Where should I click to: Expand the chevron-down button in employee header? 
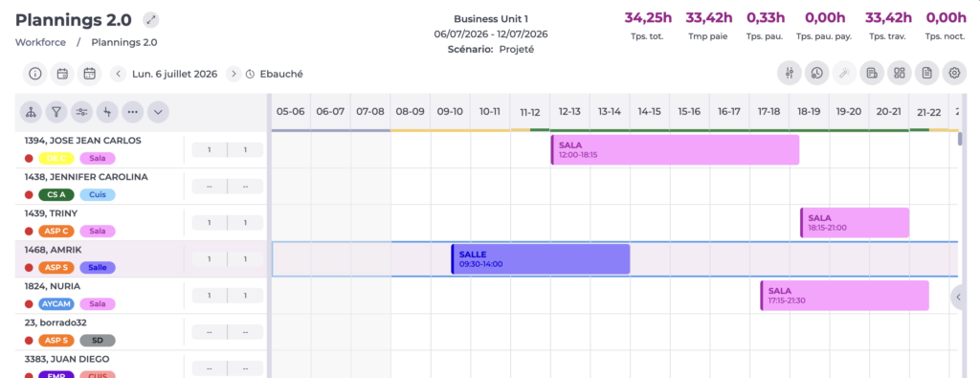tap(158, 112)
